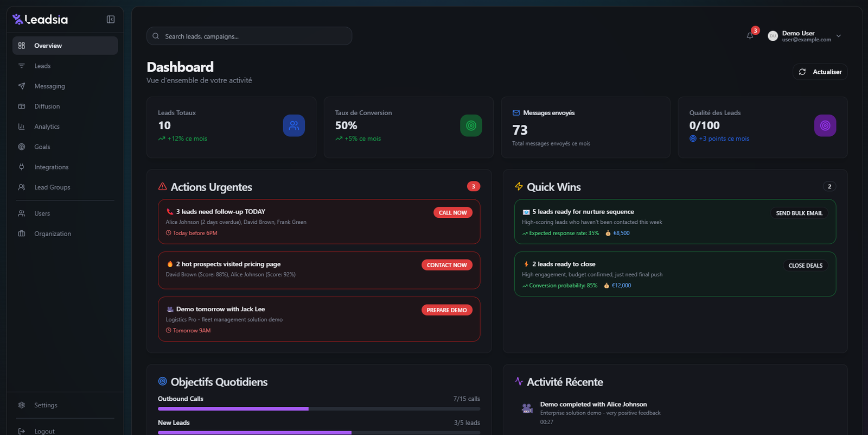Click 'Today before 6PM' deadline text

pyautogui.click(x=195, y=233)
